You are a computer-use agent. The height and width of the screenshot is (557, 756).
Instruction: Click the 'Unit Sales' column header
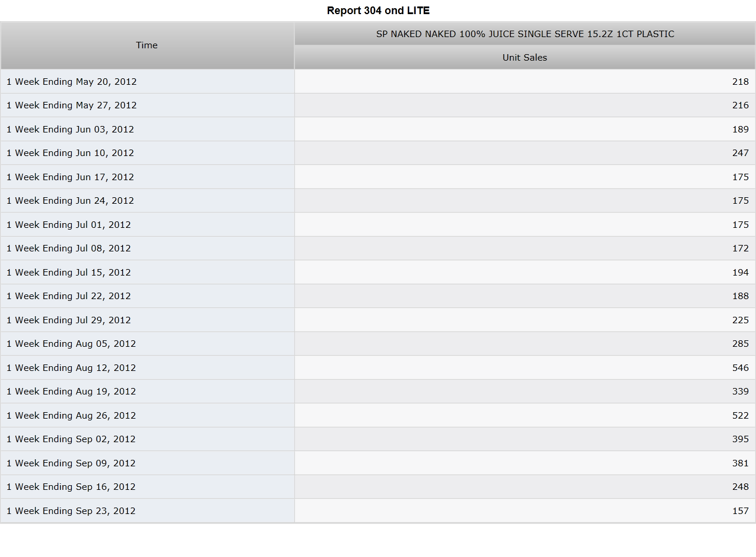[525, 58]
